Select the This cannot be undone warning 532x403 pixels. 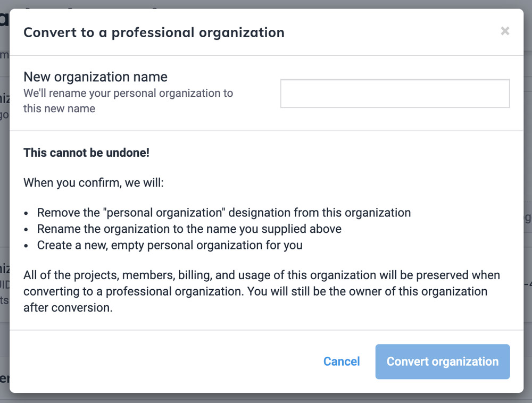[x=86, y=153]
